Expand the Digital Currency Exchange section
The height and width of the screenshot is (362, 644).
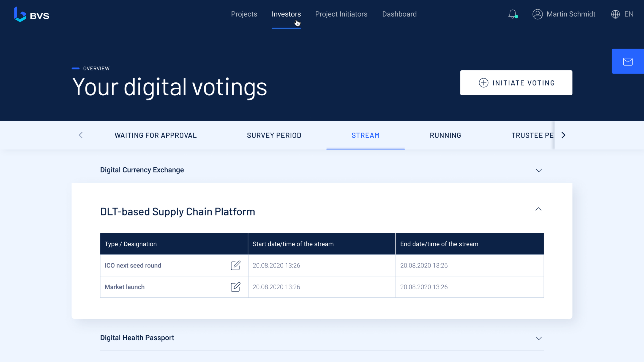coord(539,170)
